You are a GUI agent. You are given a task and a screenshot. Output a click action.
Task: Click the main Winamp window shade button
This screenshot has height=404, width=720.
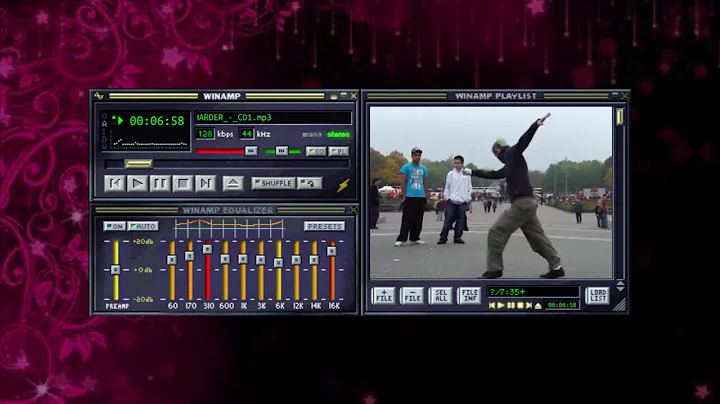point(343,96)
